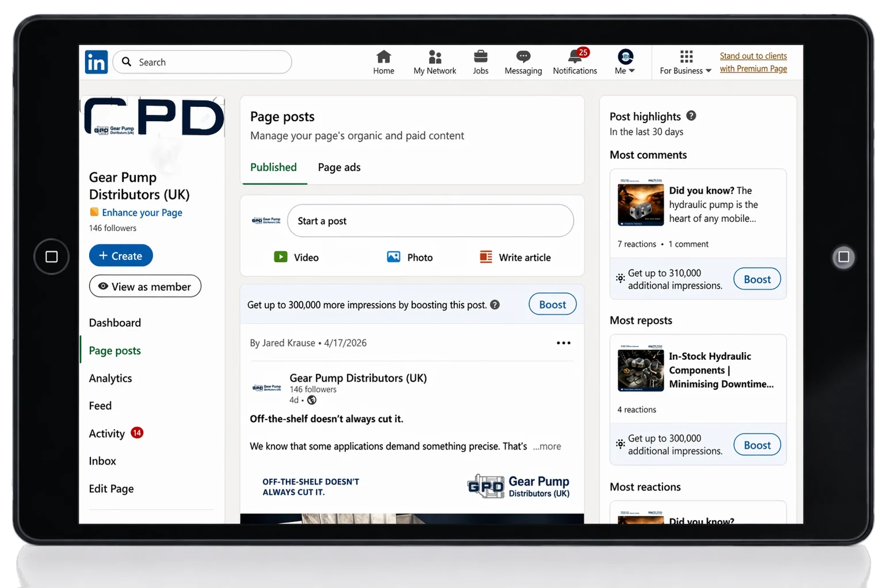This screenshot has width=884, height=588.
Task: Click the Start a post field
Action: click(430, 221)
